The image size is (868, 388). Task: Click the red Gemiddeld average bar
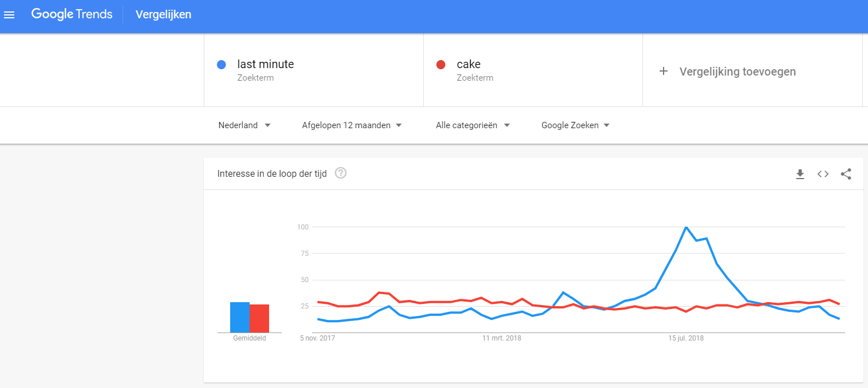pos(259,318)
